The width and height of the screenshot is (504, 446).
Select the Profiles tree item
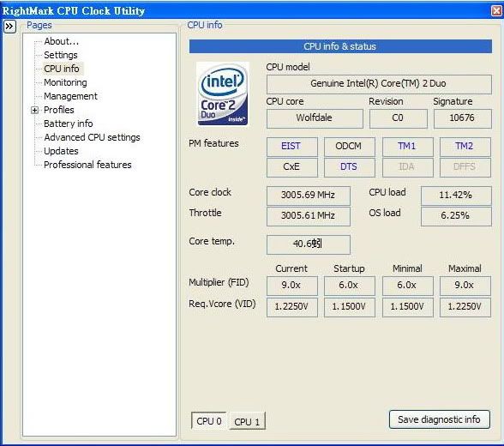click(x=59, y=110)
